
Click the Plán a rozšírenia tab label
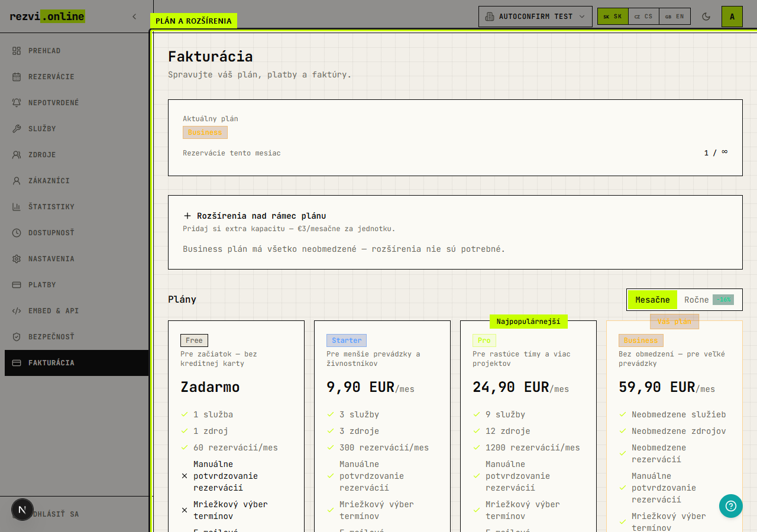click(x=194, y=21)
